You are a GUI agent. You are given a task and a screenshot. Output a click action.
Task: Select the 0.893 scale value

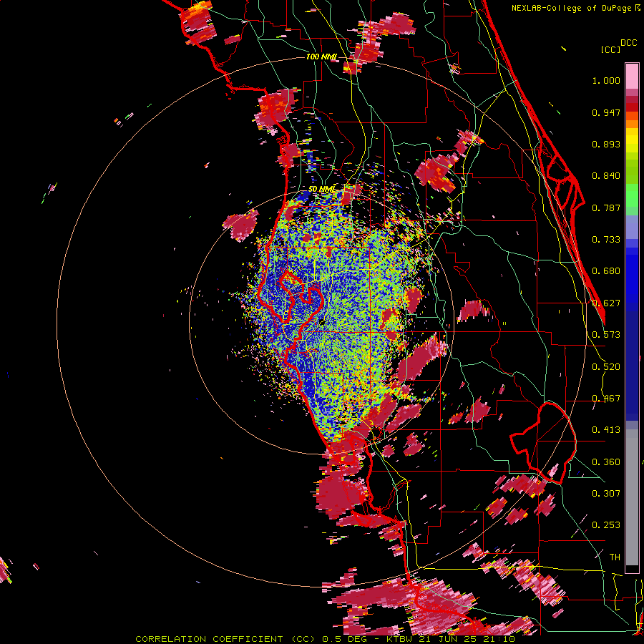pyautogui.click(x=606, y=144)
